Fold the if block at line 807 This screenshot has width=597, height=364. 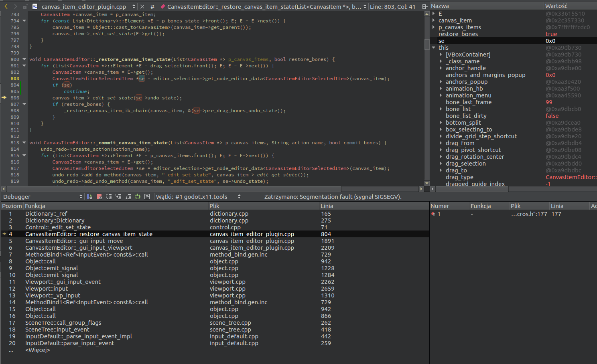(24, 104)
